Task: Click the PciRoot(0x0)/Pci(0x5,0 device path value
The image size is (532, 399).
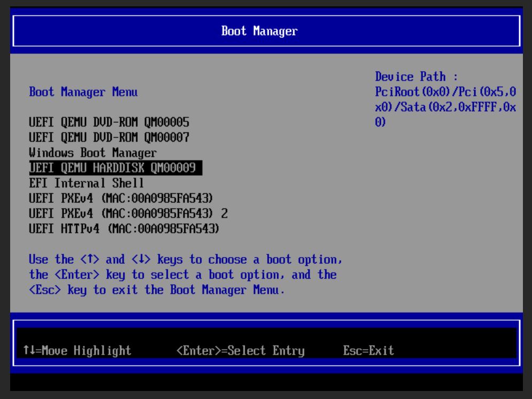Action: click(x=445, y=92)
